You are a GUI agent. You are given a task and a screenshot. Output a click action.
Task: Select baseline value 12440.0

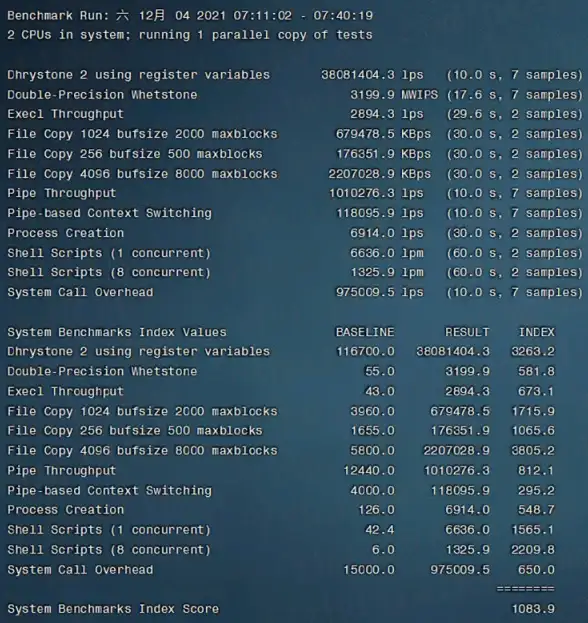369,471
